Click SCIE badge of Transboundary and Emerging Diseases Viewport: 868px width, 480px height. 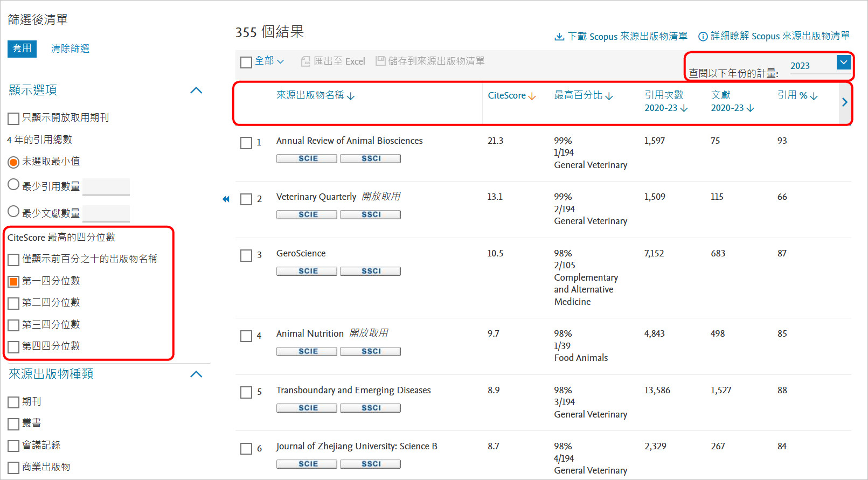click(x=307, y=408)
